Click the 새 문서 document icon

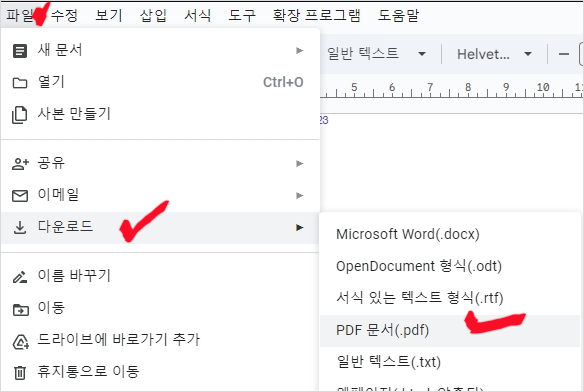[20, 51]
